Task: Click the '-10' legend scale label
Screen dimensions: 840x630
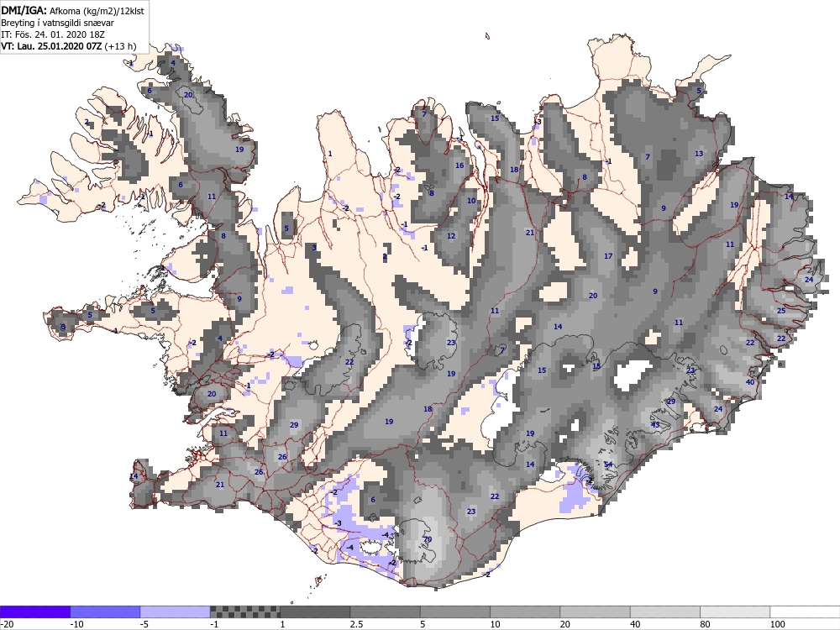Action: (76, 624)
